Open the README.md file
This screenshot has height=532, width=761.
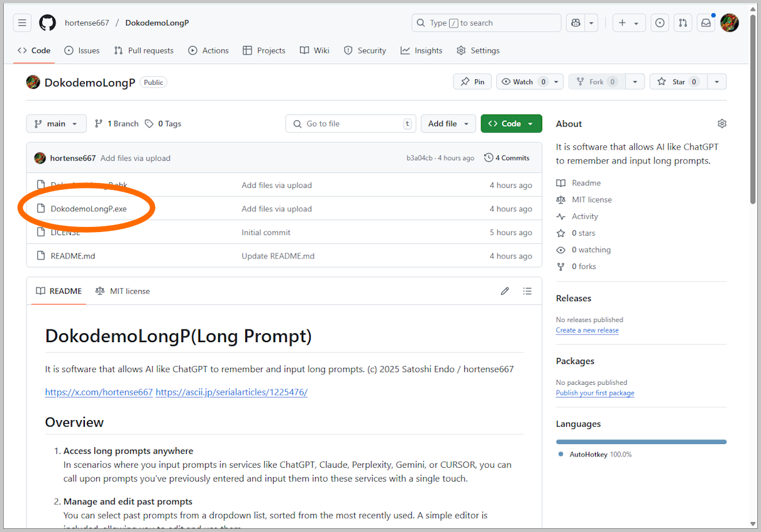coord(73,256)
